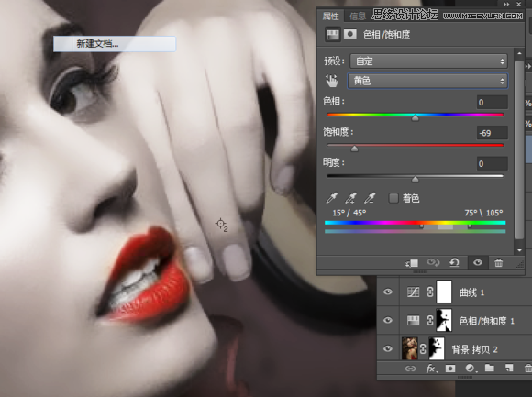532x397 pixels.
Task: Hide the 曲线 1 layer
Action: (388, 292)
